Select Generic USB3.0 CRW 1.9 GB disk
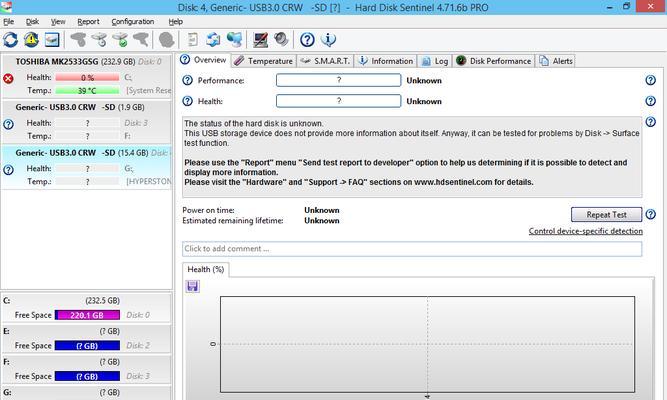Viewport: 667px width, 400px height. point(87,122)
